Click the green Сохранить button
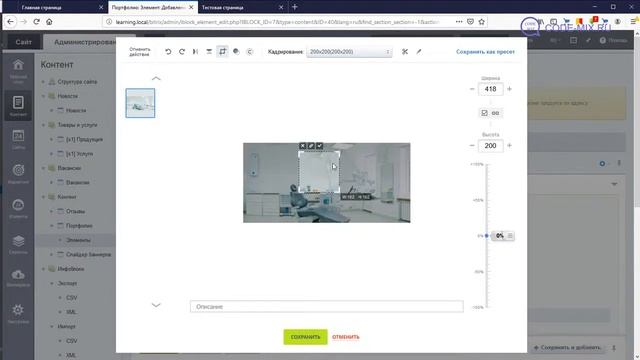The height and width of the screenshot is (360, 640). click(x=305, y=337)
